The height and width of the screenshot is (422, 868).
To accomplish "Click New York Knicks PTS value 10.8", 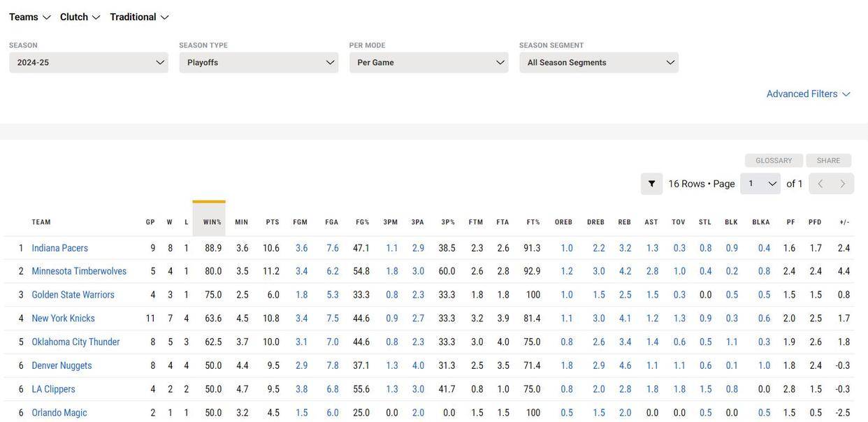I will 271,319.
